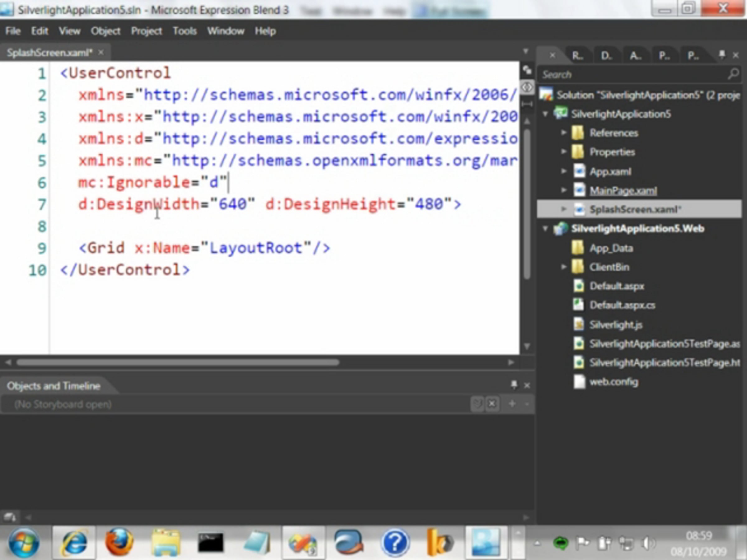Switch to the D.. panel tab
747x560 pixels.
pos(606,55)
